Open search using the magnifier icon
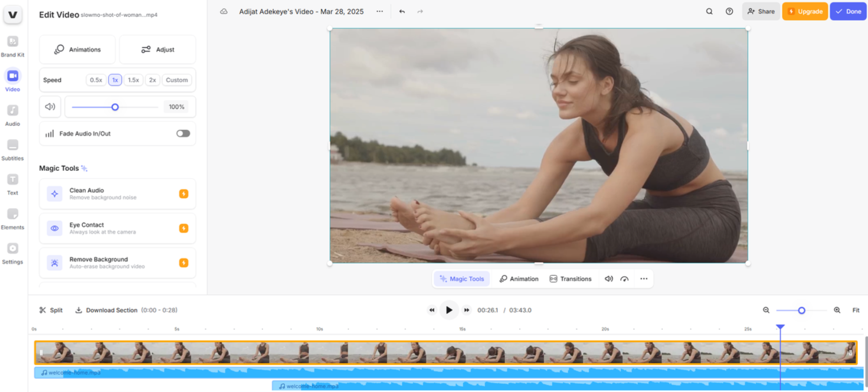868x392 pixels. (x=709, y=11)
